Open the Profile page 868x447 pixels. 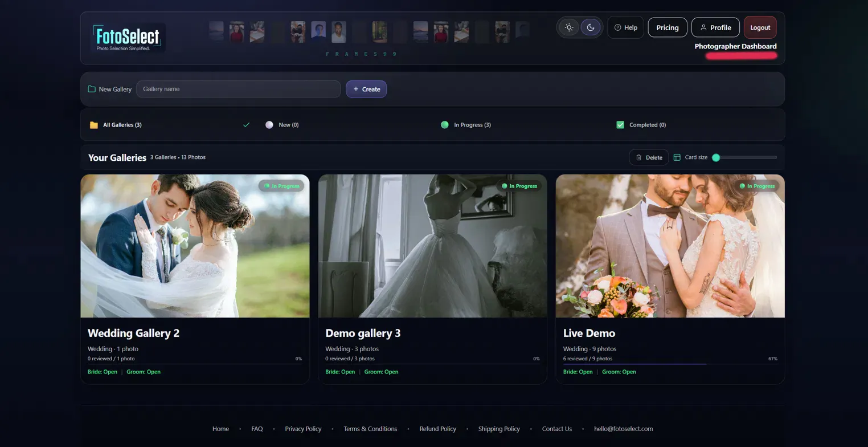715,27
